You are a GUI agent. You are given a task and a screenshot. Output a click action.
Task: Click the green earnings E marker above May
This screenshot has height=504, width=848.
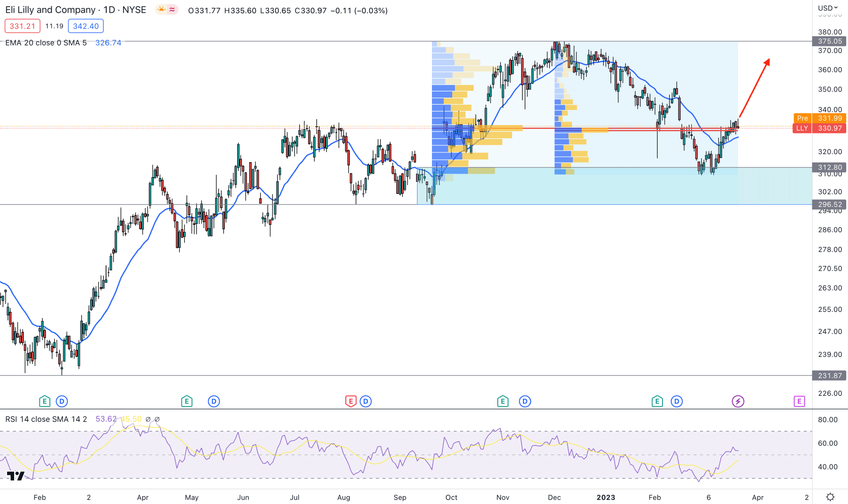click(x=186, y=401)
